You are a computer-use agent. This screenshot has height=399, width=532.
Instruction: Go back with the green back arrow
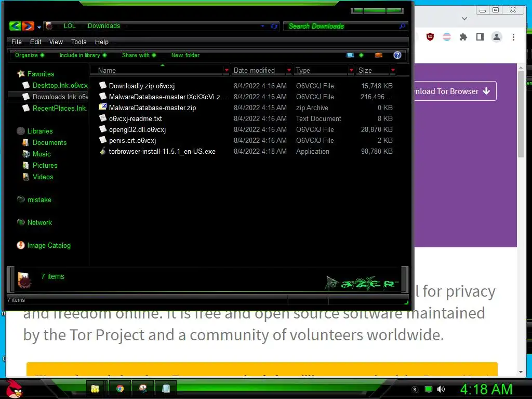15,26
